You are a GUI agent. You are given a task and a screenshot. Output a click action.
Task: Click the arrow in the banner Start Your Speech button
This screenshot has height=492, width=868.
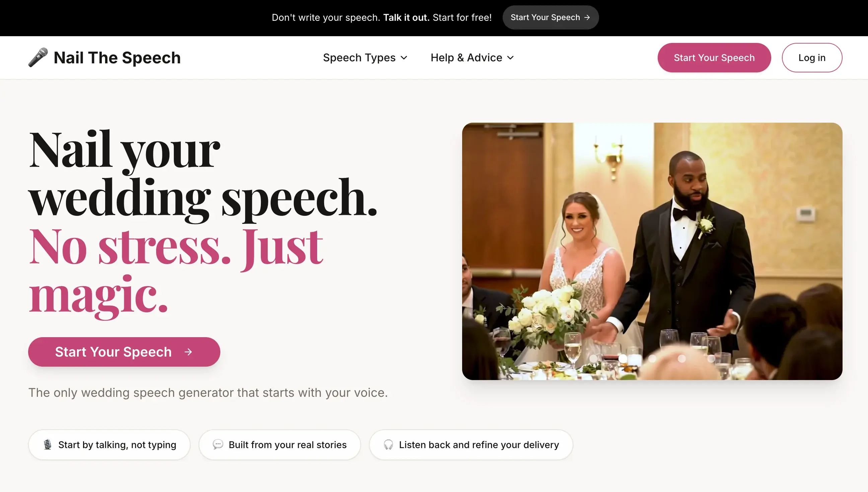[x=587, y=17]
